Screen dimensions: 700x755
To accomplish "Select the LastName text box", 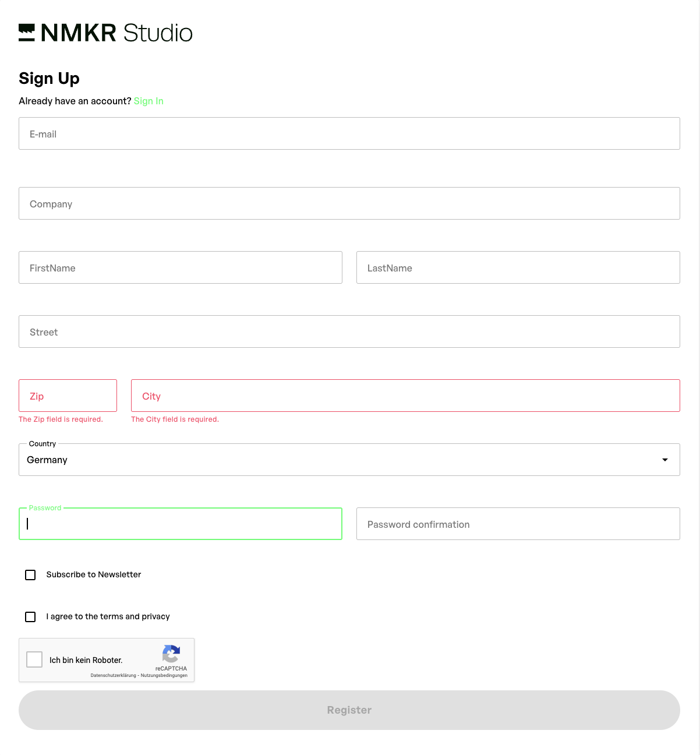I will click(518, 268).
